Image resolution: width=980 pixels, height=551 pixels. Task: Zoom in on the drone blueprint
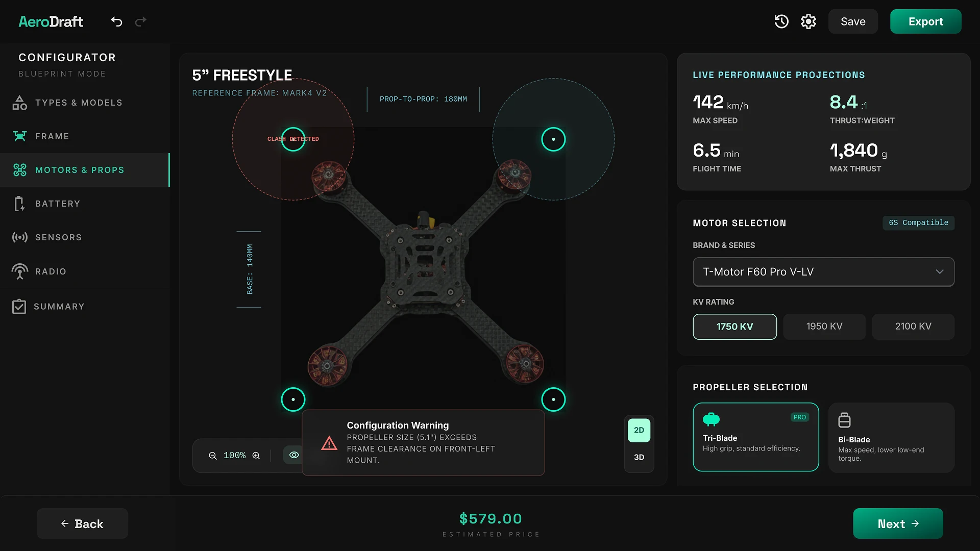[x=256, y=455]
